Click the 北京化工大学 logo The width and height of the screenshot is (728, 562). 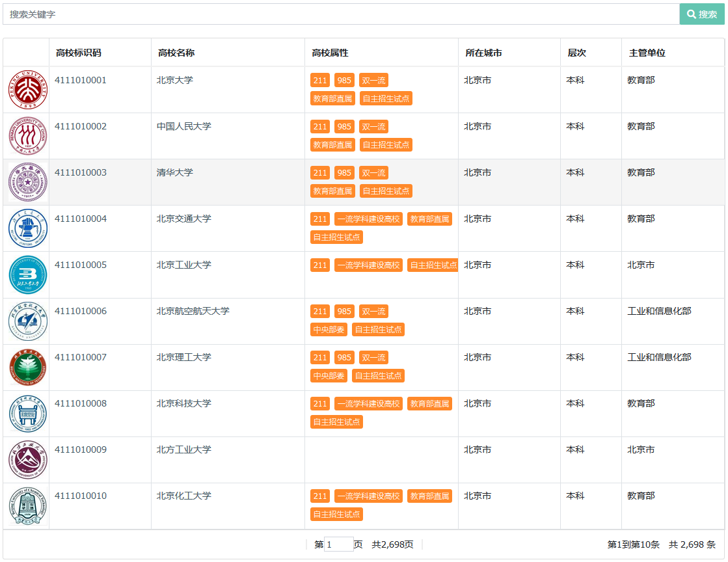point(28,506)
